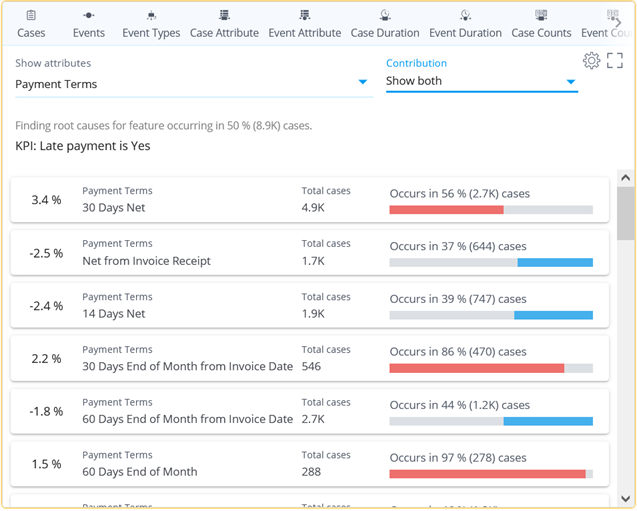Click the Cases tab icon
Viewport: 637px width, 511px height.
click(31, 15)
